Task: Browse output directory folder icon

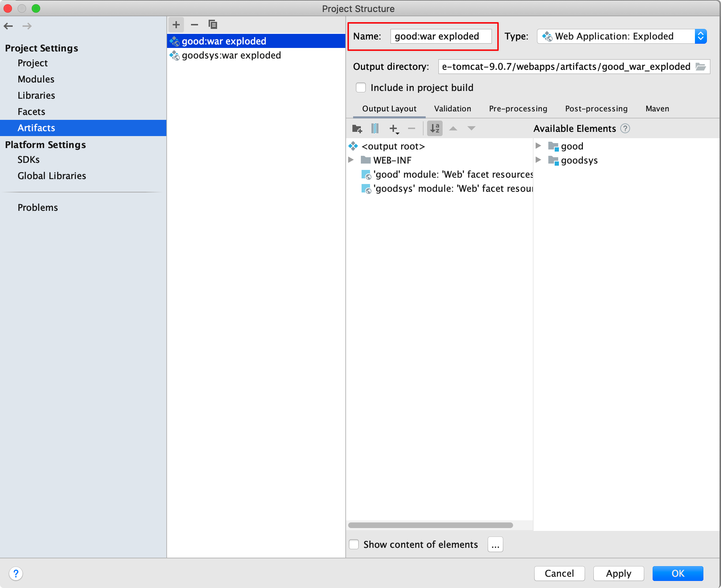Action: [x=701, y=67]
